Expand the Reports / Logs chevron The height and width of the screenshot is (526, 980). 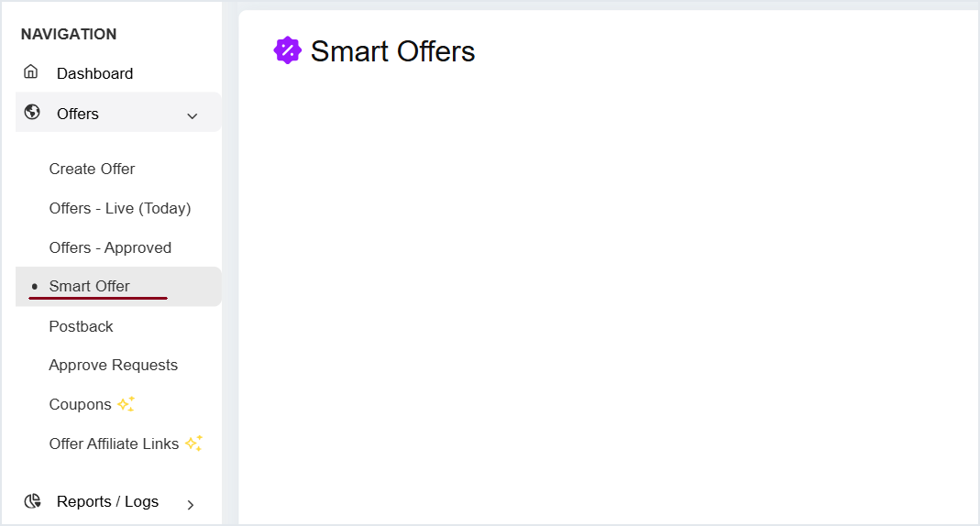191,504
